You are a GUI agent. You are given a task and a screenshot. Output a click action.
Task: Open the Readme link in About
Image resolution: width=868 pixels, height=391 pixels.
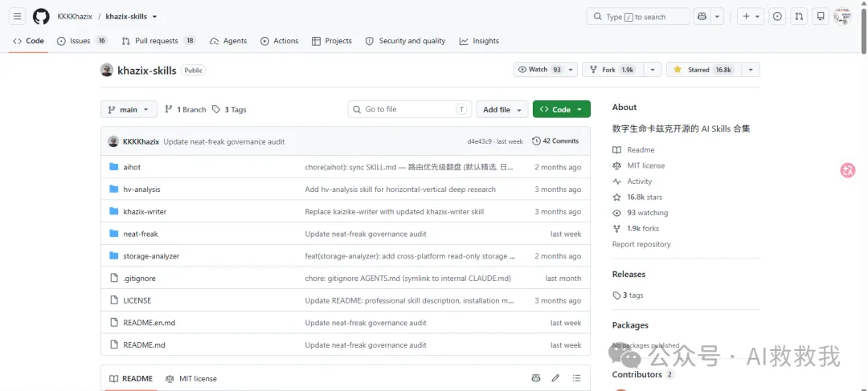point(641,150)
